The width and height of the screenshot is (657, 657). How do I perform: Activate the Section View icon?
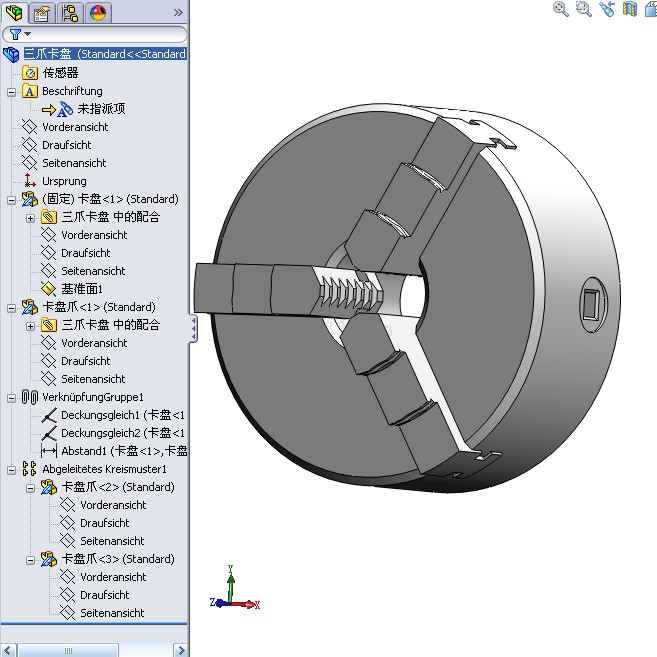(630, 9)
